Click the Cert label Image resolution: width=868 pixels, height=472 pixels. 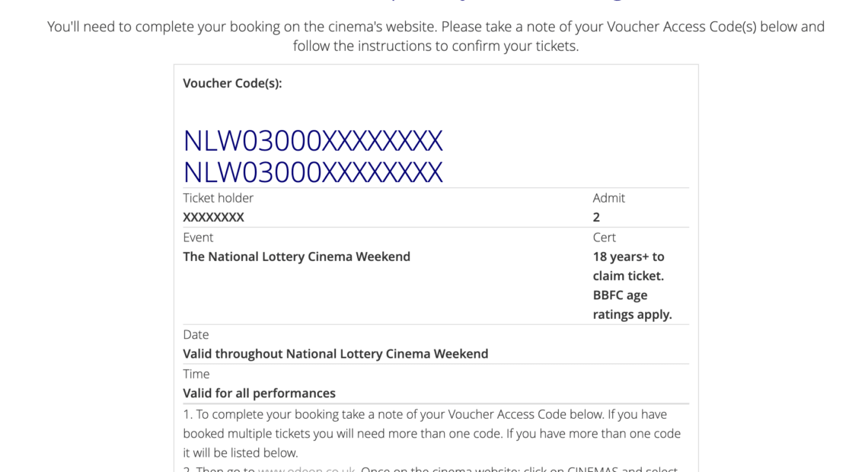click(x=604, y=237)
